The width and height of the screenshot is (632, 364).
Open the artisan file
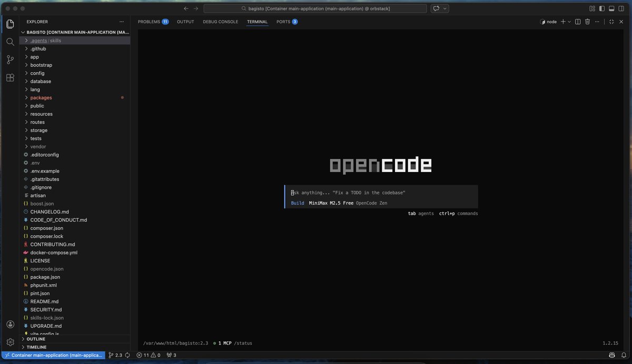tap(75, 195)
